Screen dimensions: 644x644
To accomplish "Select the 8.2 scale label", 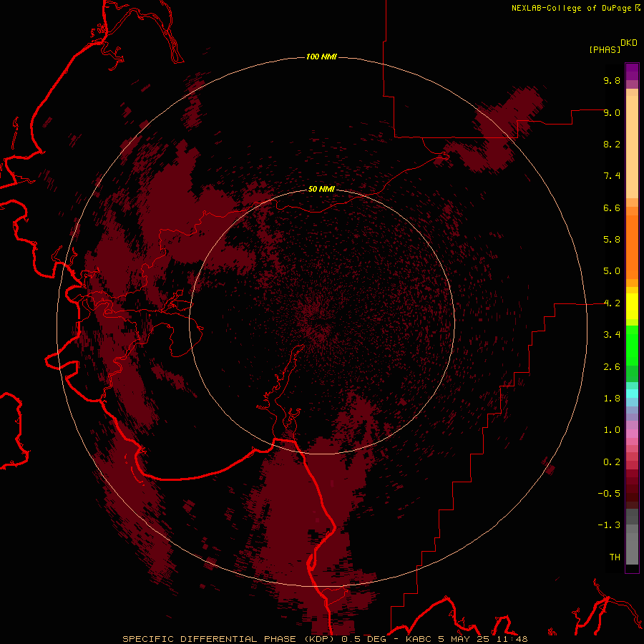I will 612,144.
